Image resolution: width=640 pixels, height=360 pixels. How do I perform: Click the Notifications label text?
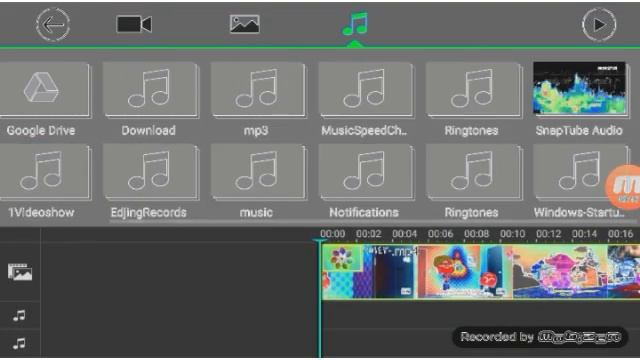pos(364,213)
